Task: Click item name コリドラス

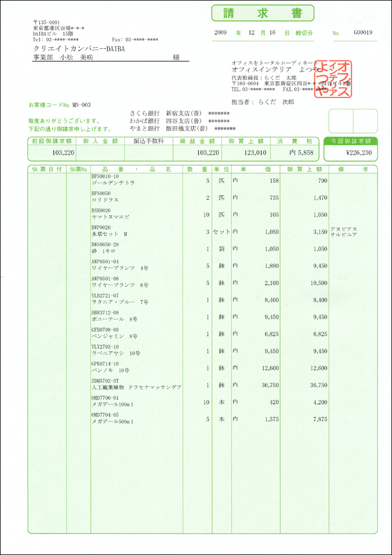Action: click(x=105, y=200)
